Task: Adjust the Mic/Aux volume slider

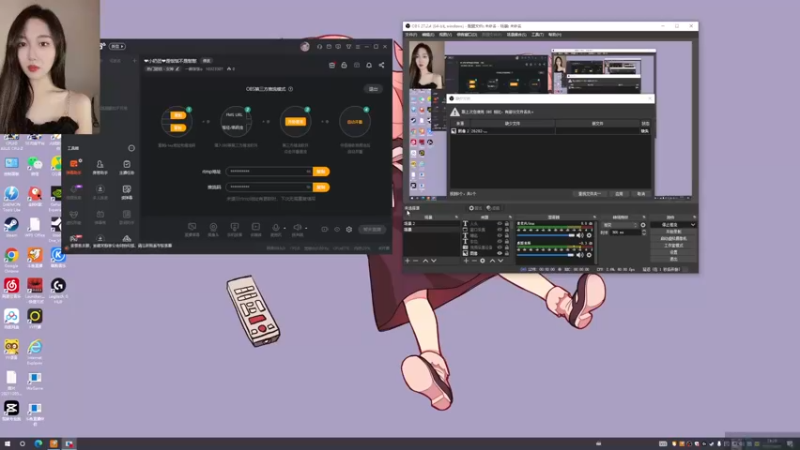Action: coord(545,235)
